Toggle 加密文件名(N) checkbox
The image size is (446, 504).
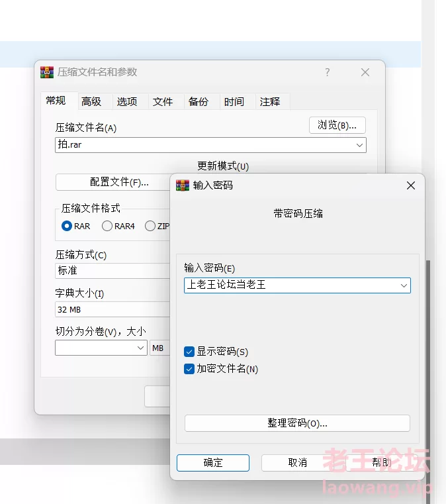pos(189,369)
